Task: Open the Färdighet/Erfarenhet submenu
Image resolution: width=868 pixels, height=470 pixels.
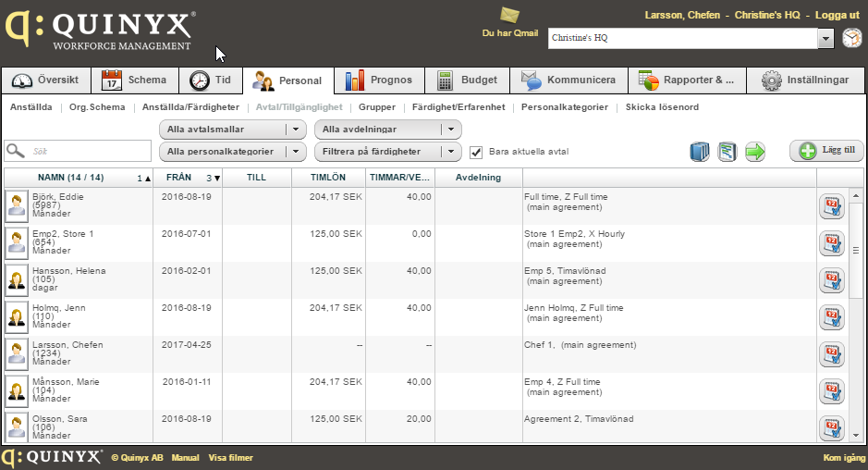Action: coord(458,107)
